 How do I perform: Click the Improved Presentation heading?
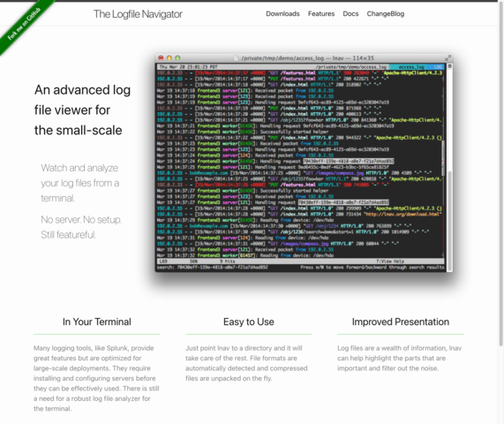tap(401, 322)
